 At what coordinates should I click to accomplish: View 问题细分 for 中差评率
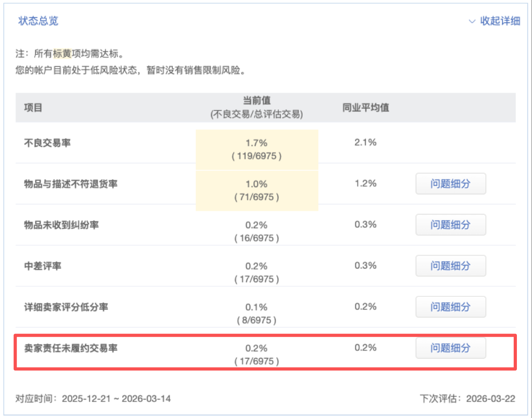click(x=451, y=266)
